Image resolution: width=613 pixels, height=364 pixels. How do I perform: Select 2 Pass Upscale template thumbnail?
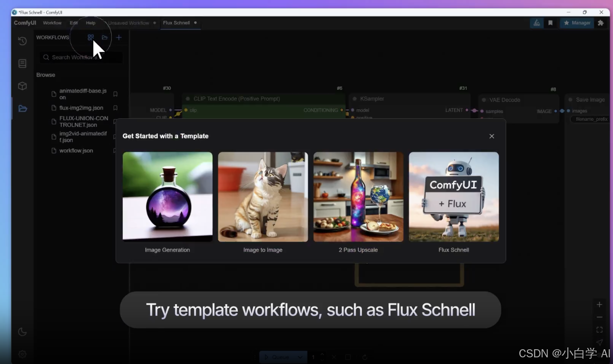click(x=358, y=197)
